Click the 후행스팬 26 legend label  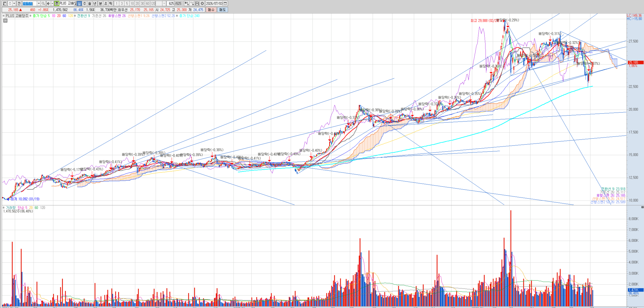point(117,16)
